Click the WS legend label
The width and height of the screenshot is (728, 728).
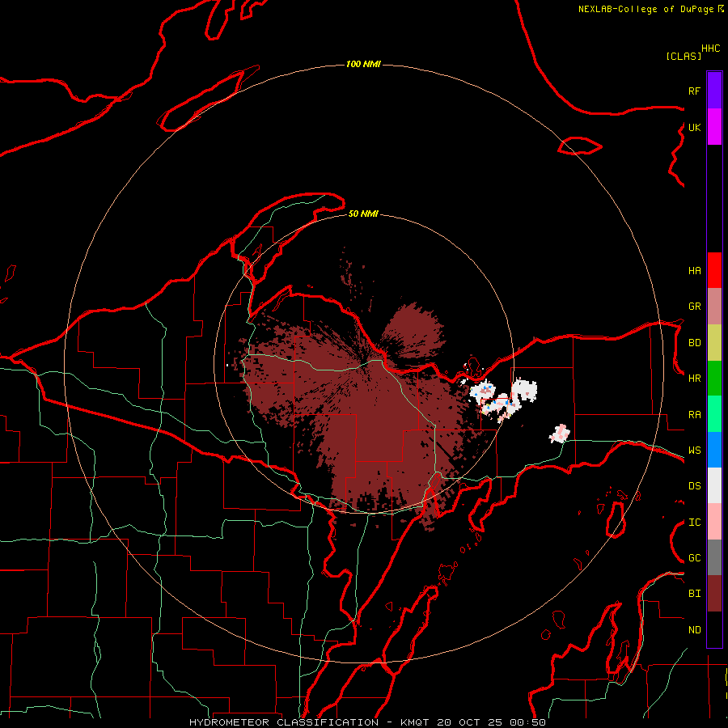695,451
